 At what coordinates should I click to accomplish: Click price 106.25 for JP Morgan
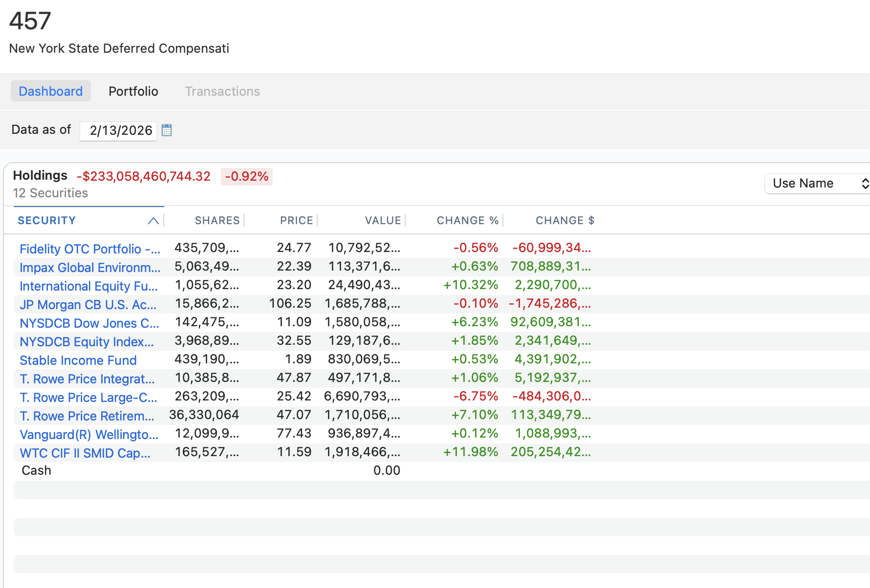[290, 304]
